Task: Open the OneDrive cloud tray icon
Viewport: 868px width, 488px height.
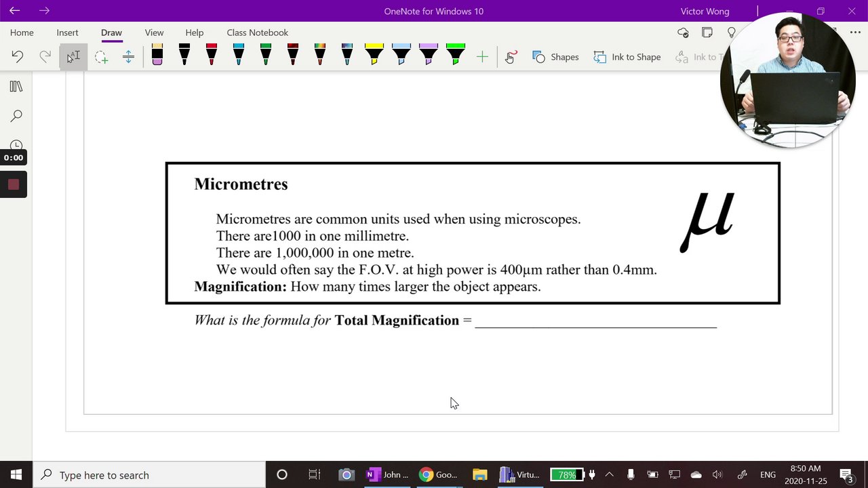Action: [696, 474]
